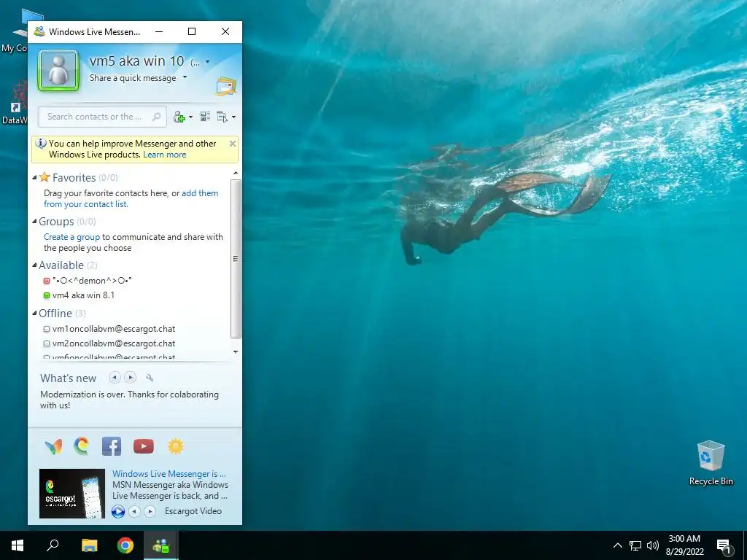Open the YouTube tab icon

point(144,447)
